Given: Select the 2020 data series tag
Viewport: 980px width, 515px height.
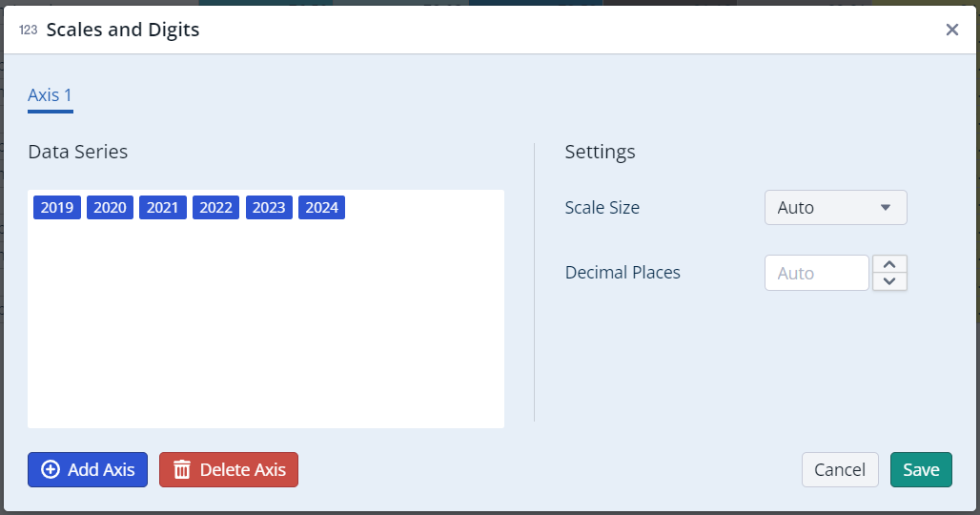Looking at the screenshot, I should [x=110, y=208].
